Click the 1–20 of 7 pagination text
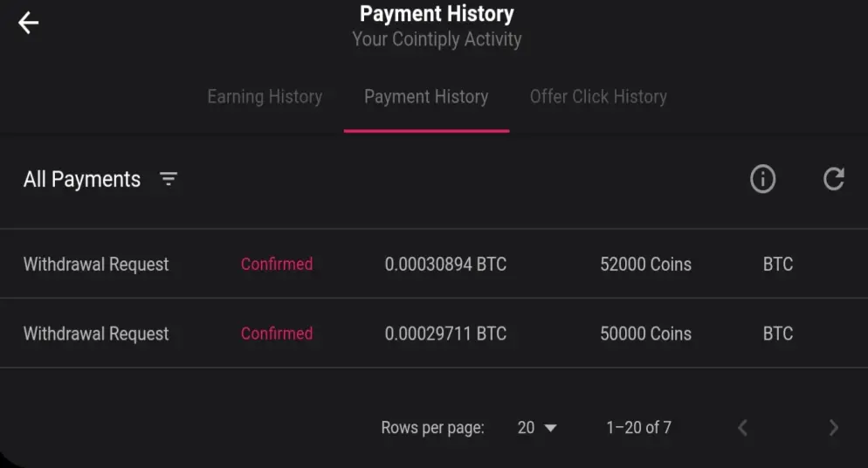 click(x=639, y=428)
